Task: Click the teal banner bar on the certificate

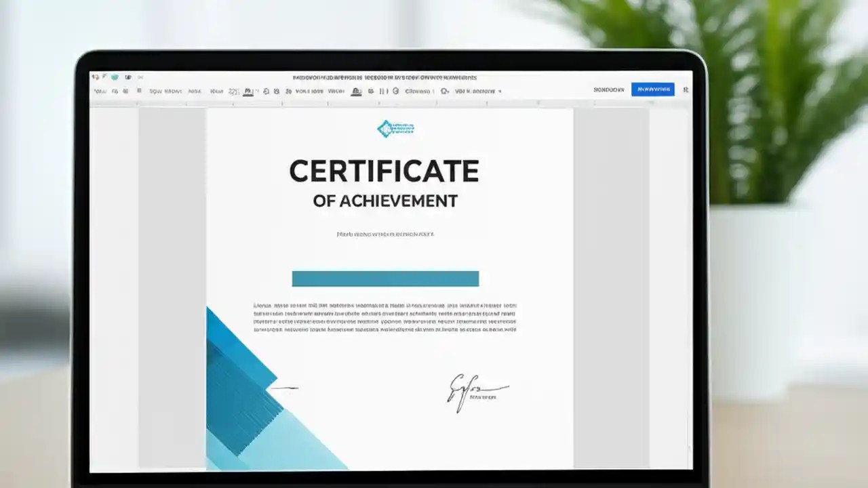Action: point(385,278)
